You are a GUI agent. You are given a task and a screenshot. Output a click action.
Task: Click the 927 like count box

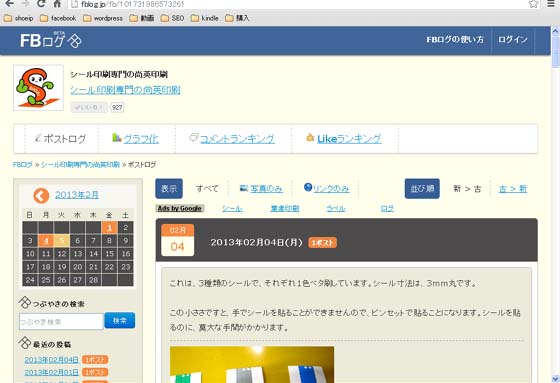click(117, 107)
